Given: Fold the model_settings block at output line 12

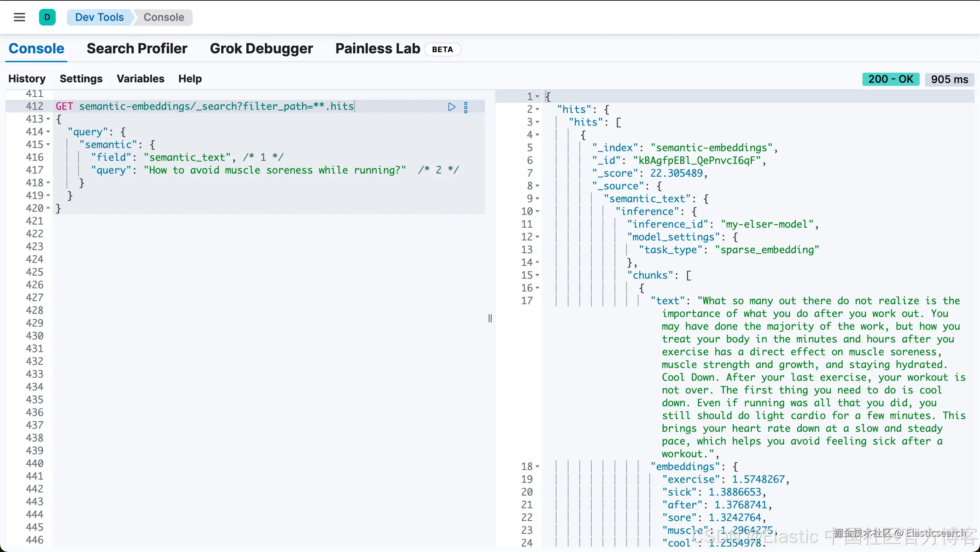Looking at the screenshot, I should coord(538,237).
